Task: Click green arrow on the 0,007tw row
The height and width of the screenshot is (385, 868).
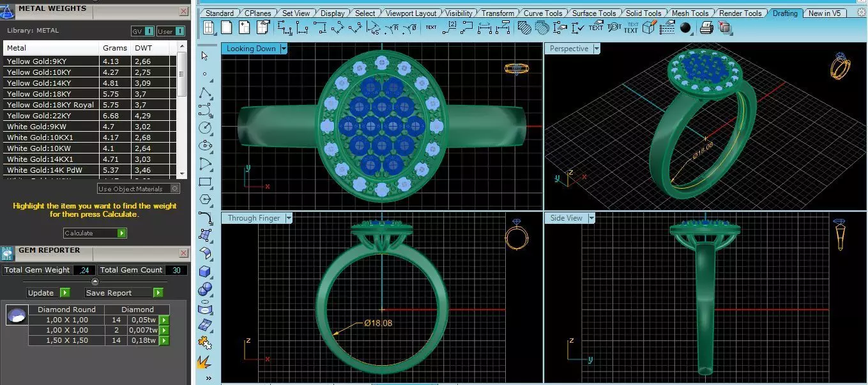Action: tap(164, 330)
